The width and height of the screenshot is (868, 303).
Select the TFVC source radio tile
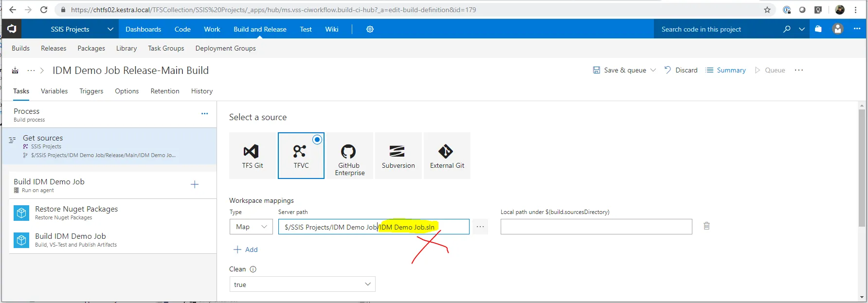point(301,156)
